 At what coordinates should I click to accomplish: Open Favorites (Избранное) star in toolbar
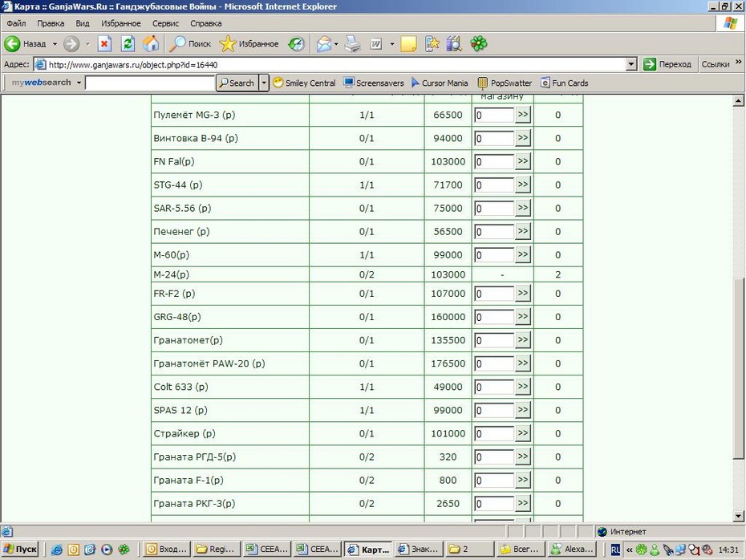pos(249,44)
